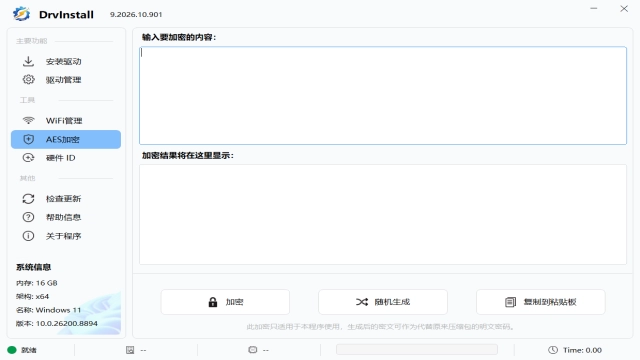
Task: Click the 架构: x64 text
Action: pyautogui.click(x=32, y=296)
